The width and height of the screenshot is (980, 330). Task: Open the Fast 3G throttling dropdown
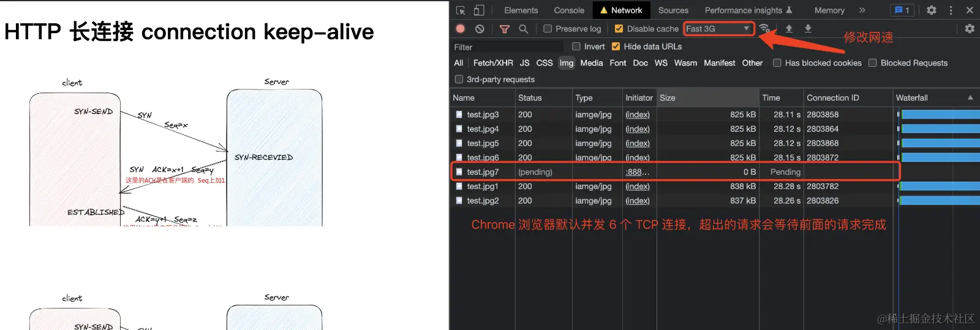(718, 29)
